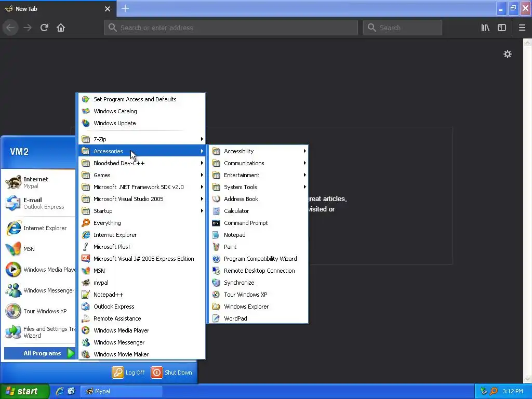Open Remote Assistance
The image size is (532, 399).
[142, 318]
